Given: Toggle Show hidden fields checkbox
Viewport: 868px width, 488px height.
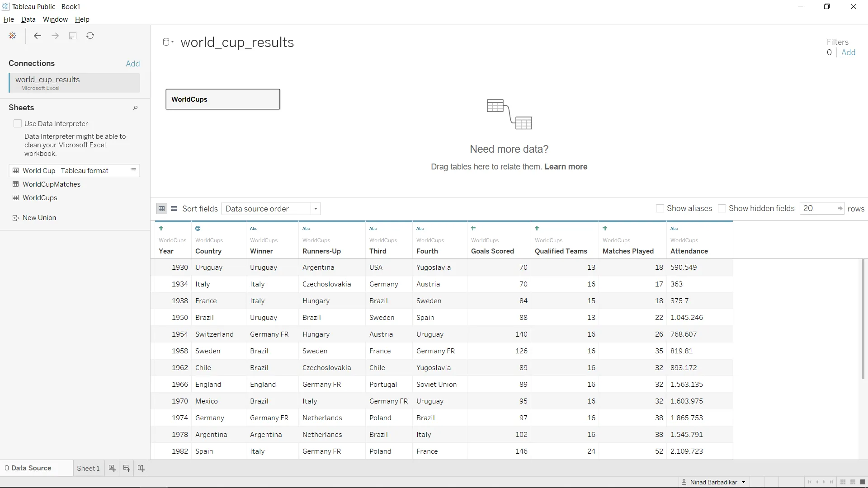Looking at the screenshot, I should [x=722, y=208].
